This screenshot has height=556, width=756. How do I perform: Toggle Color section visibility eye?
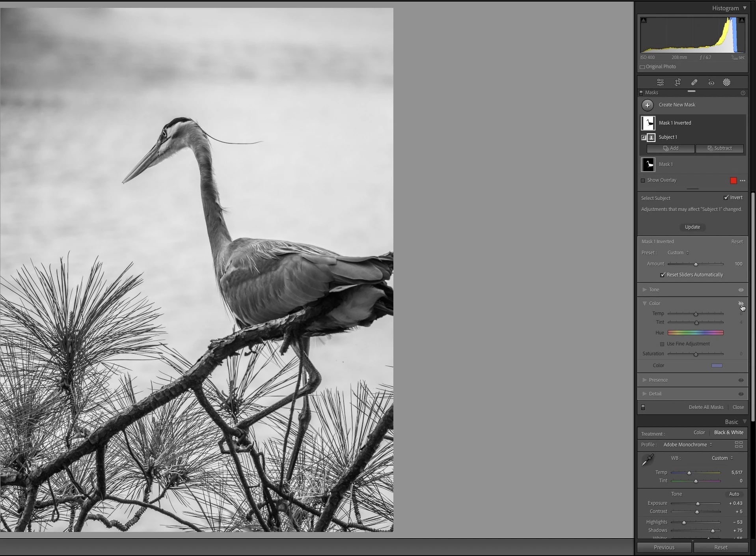point(741,304)
